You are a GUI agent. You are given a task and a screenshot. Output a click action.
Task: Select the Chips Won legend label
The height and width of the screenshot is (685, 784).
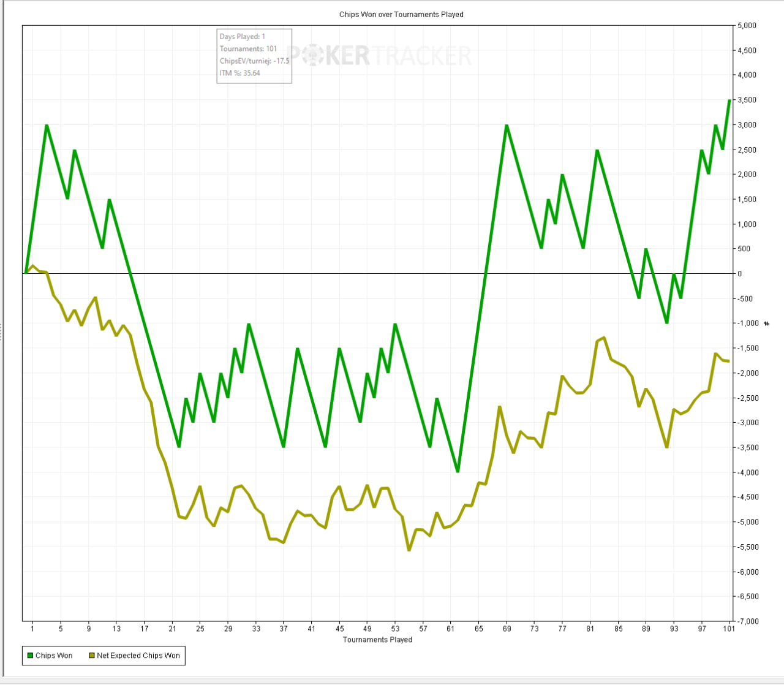click(54, 656)
